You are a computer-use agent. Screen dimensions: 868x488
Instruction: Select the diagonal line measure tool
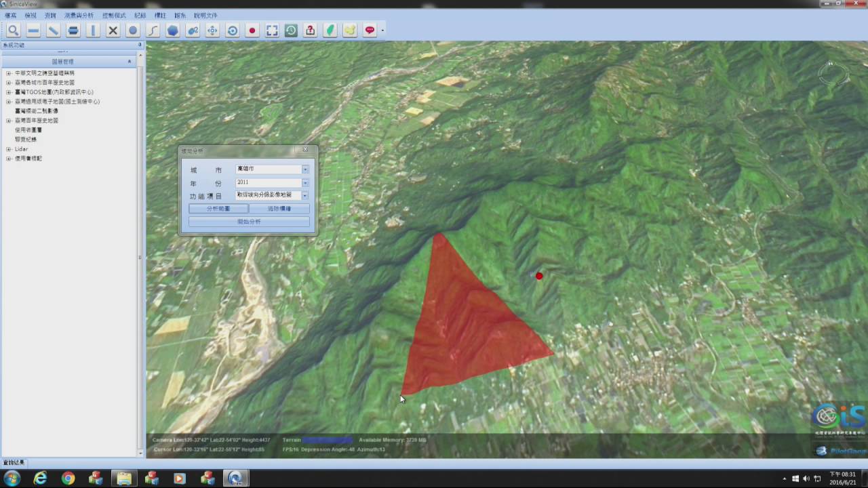53,30
